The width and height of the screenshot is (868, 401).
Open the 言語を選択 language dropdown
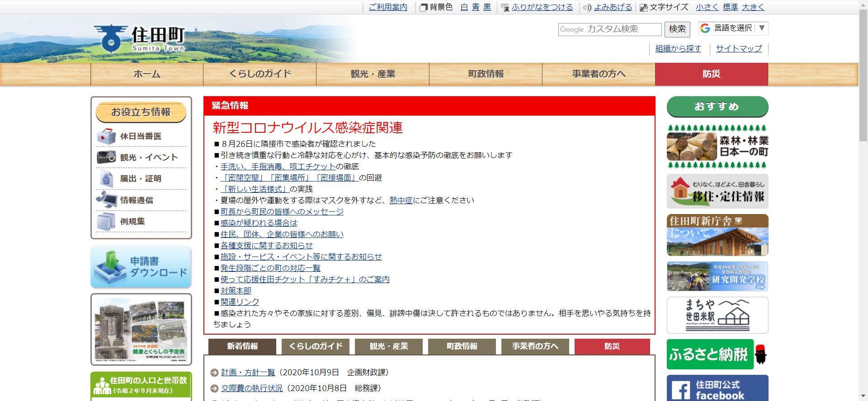(733, 28)
